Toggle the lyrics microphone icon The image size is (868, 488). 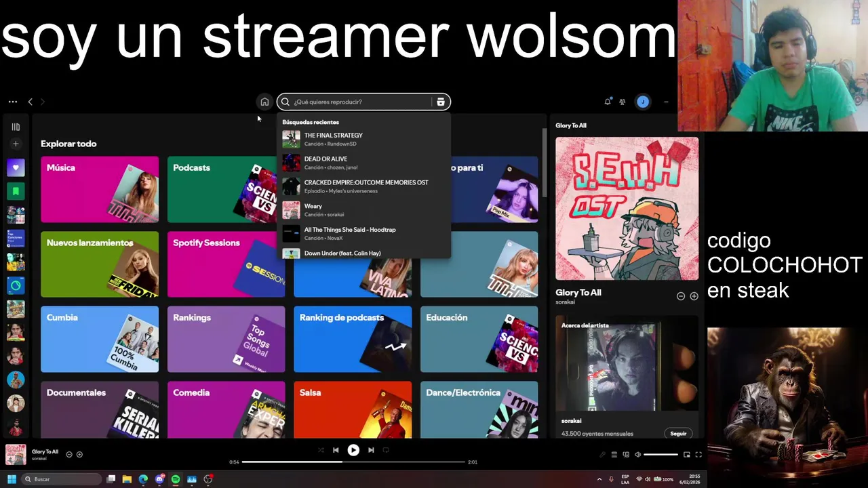tap(602, 455)
